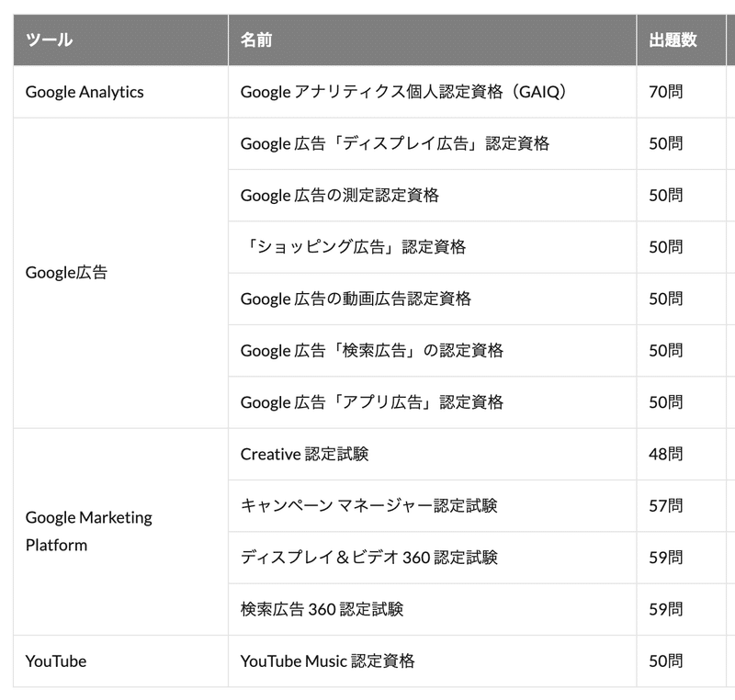Select Google 広告「ディスプレイ広告」認定資格 entry

432,144
